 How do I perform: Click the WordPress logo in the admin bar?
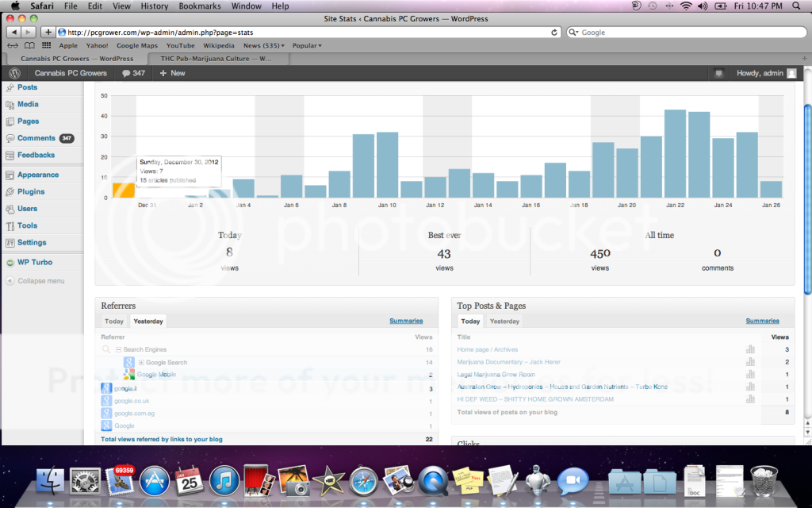pyautogui.click(x=14, y=73)
